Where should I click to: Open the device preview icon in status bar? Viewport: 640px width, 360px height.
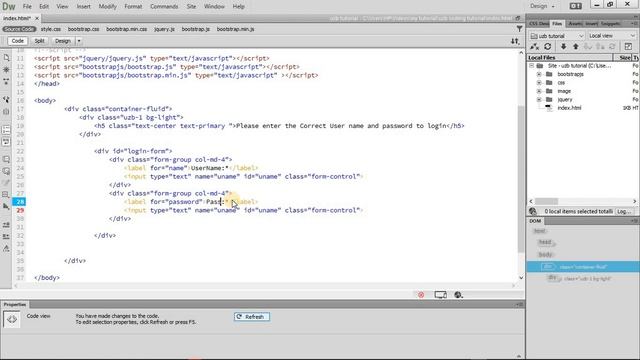[x=440, y=295]
